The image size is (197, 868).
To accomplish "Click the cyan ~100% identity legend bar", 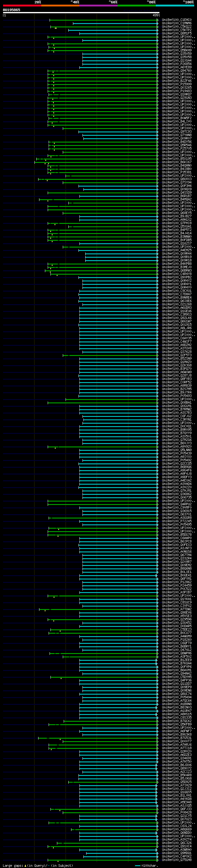I will 175,6.
